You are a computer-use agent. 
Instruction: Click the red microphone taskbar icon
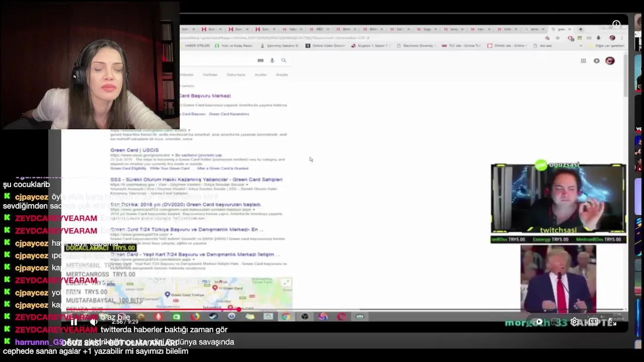point(158,316)
